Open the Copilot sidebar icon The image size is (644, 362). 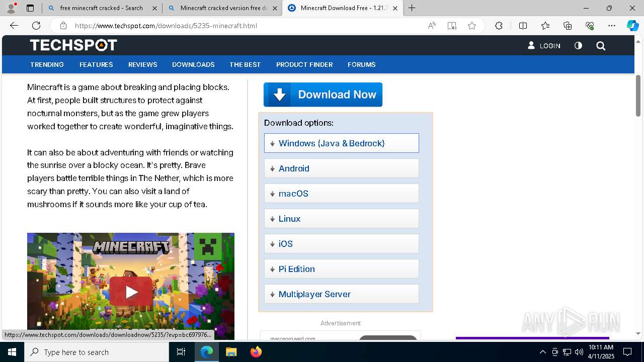[x=633, y=26]
